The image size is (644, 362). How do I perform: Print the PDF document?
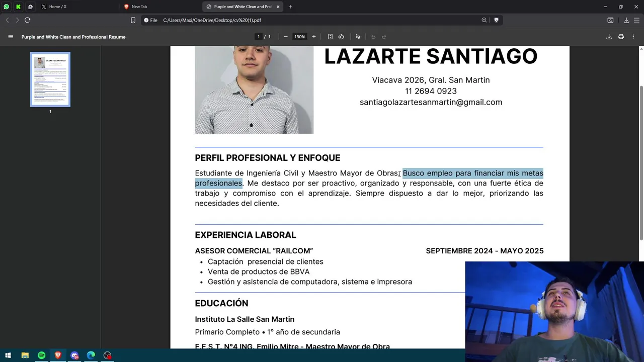point(621,37)
